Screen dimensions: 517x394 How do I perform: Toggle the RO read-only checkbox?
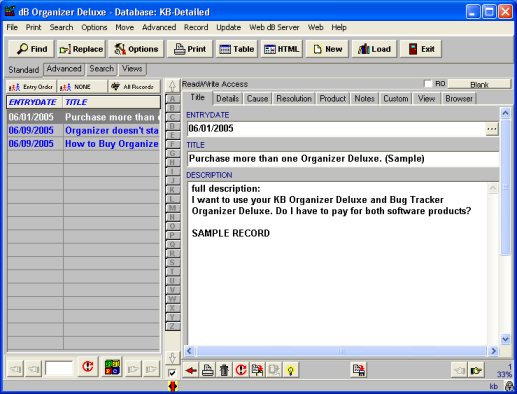[x=428, y=84]
